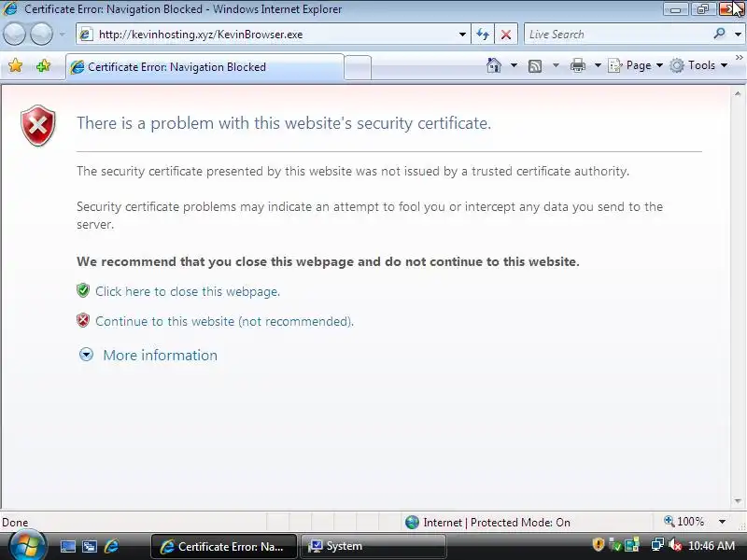Screen dimensions: 747x560
Task: Minimize the Internet Explorer window
Action: pyautogui.click(x=675, y=9)
